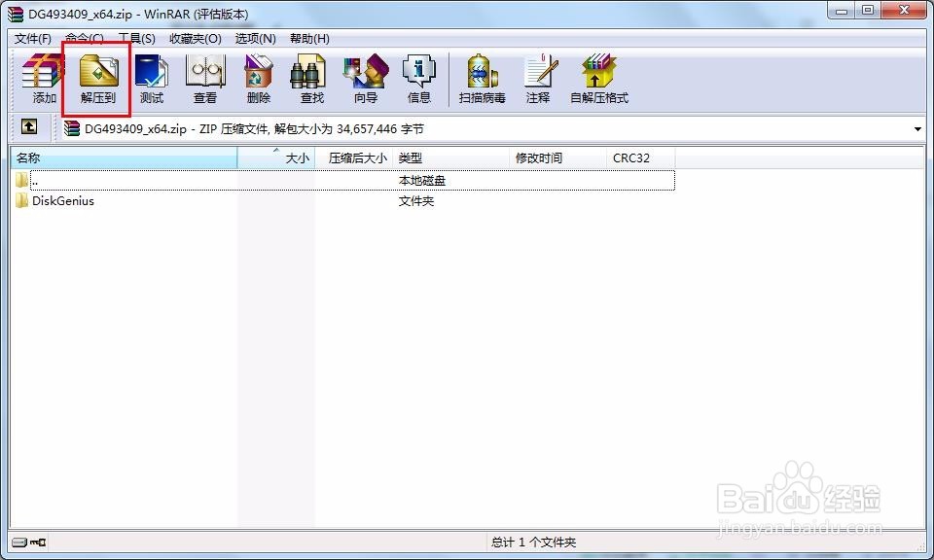Image resolution: width=934 pixels, height=560 pixels.
Task: Click the Delete (删除) icon
Action: [259, 79]
